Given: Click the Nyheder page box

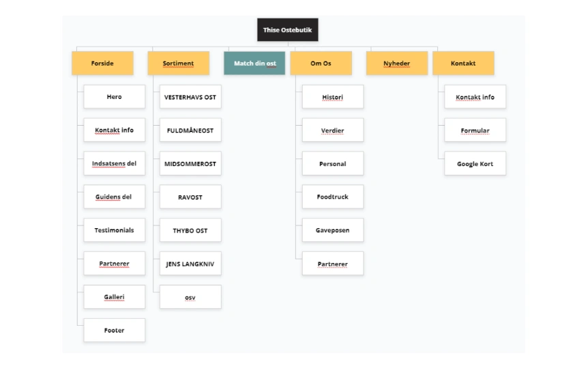Looking at the screenshot, I should [397, 63].
